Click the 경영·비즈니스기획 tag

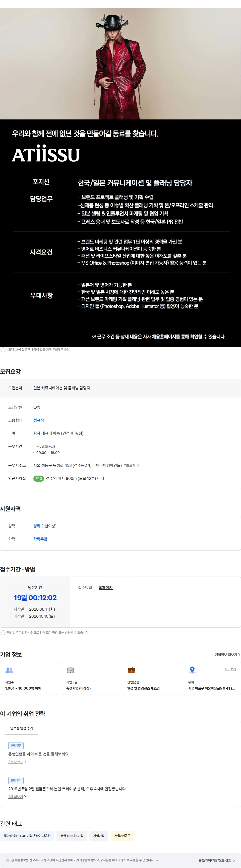tap(72, 836)
